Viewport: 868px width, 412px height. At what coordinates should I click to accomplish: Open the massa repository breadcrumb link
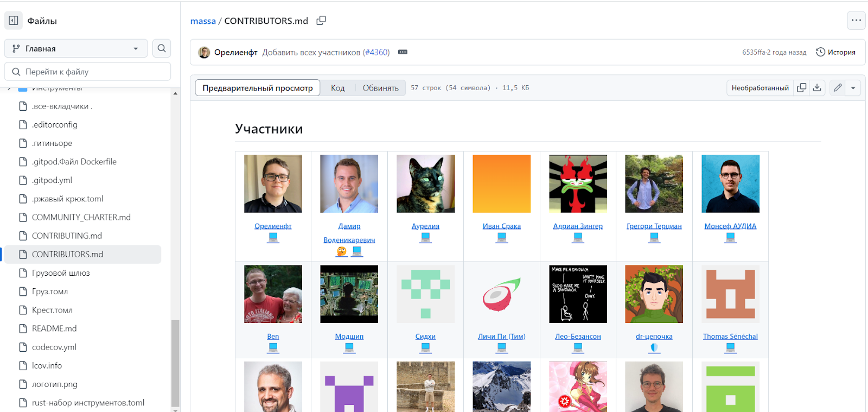pyautogui.click(x=203, y=21)
